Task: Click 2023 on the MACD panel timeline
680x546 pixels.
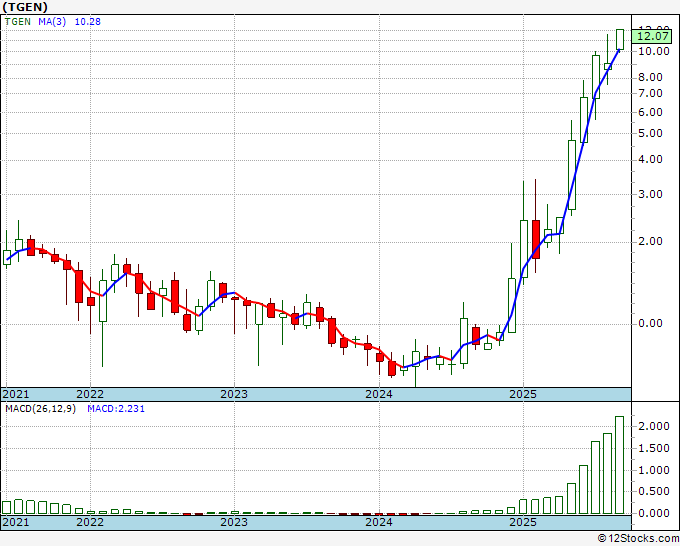Action: (x=234, y=522)
